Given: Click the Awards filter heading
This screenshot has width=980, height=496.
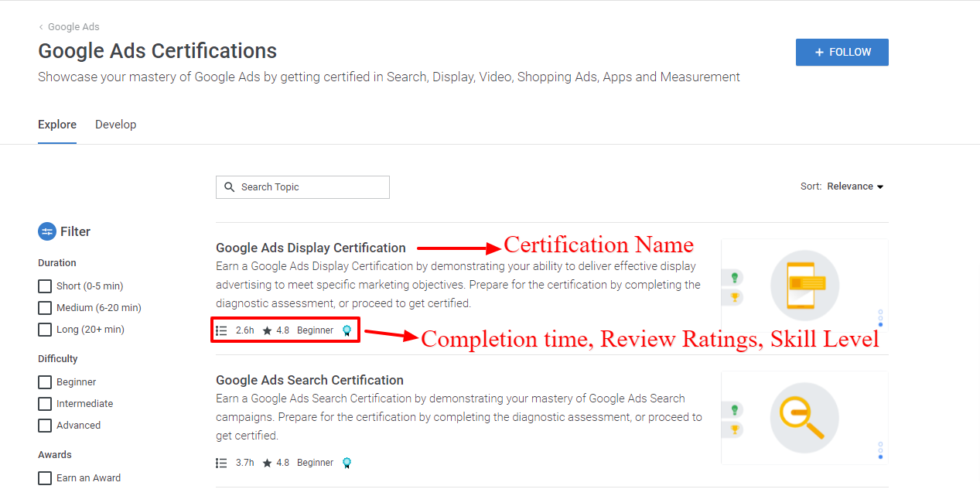Looking at the screenshot, I should point(55,455).
